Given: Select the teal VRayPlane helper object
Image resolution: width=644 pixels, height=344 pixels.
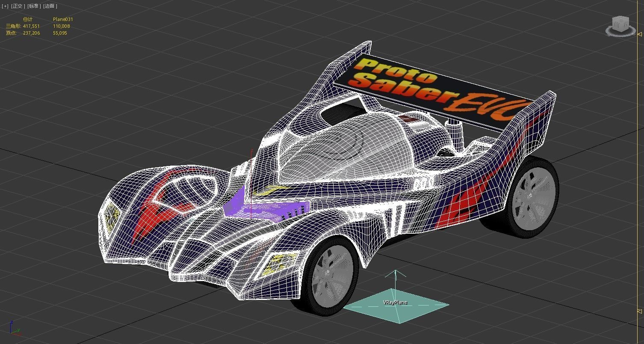Looking at the screenshot, I should [396, 305].
